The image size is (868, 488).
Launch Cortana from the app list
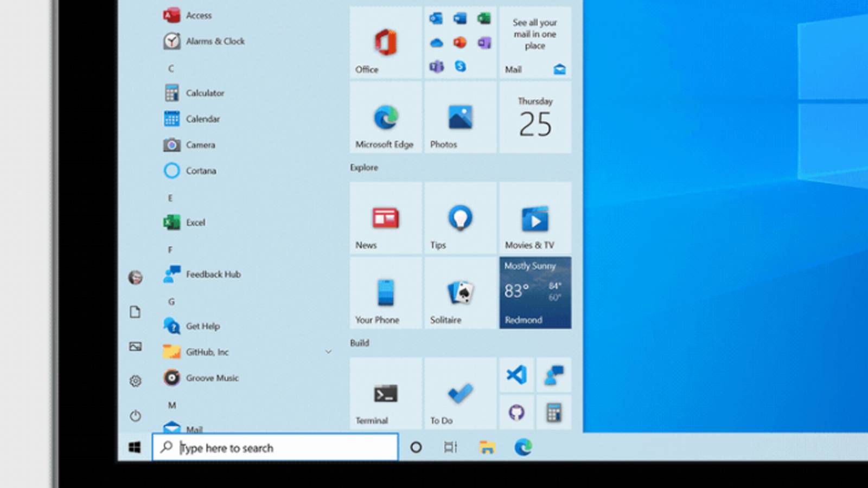(190, 170)
